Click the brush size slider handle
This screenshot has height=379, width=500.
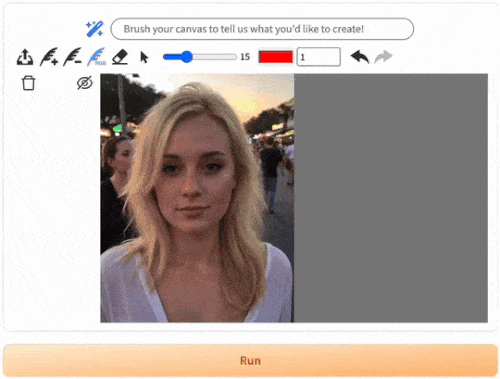[187, 57]
